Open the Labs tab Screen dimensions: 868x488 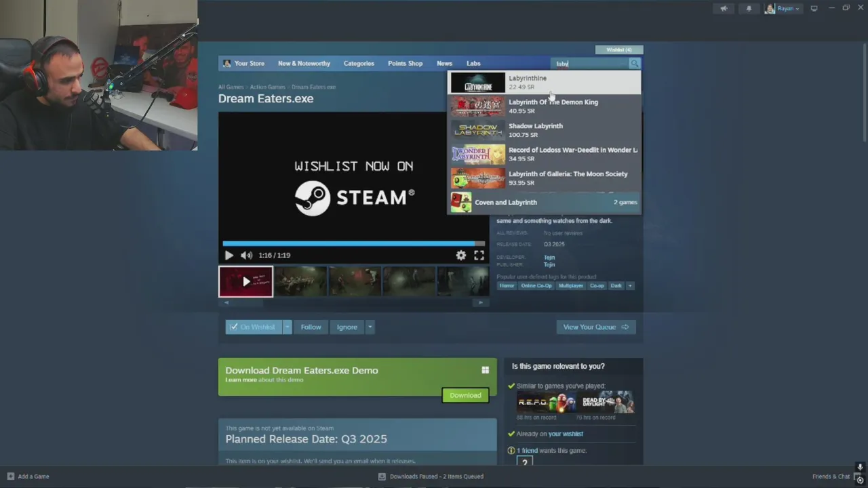(473, 64)
